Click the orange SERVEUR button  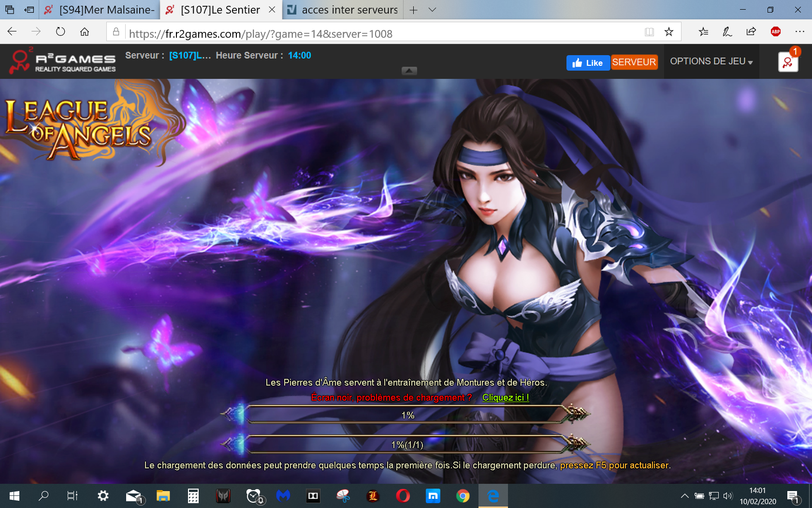[634, 62]
